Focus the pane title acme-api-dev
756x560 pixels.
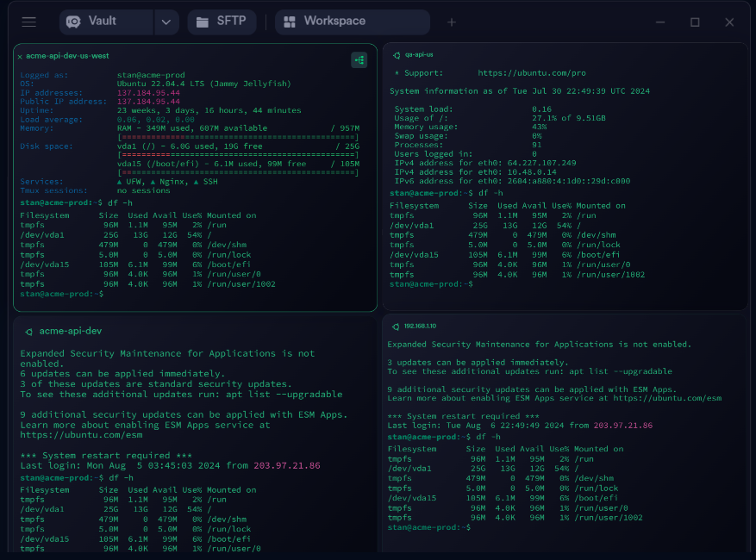point(71,331)
